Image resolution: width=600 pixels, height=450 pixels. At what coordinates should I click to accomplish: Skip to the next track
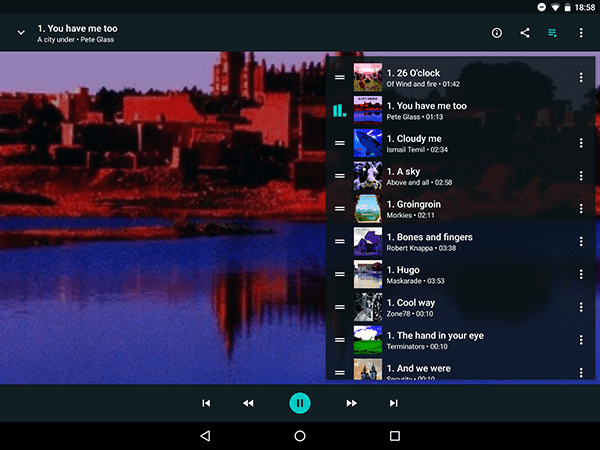tap(394, 403)
